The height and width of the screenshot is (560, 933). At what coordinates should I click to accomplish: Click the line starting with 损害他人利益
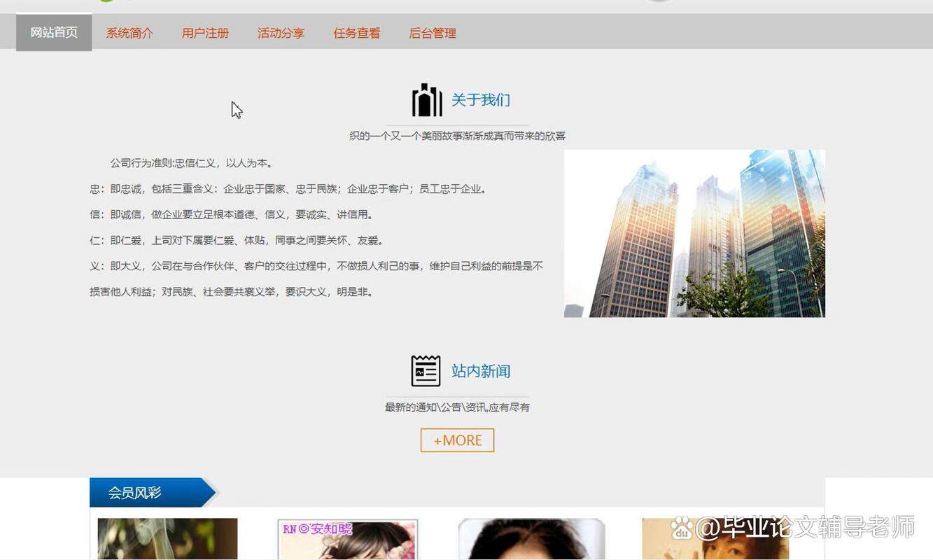[232, 292]
